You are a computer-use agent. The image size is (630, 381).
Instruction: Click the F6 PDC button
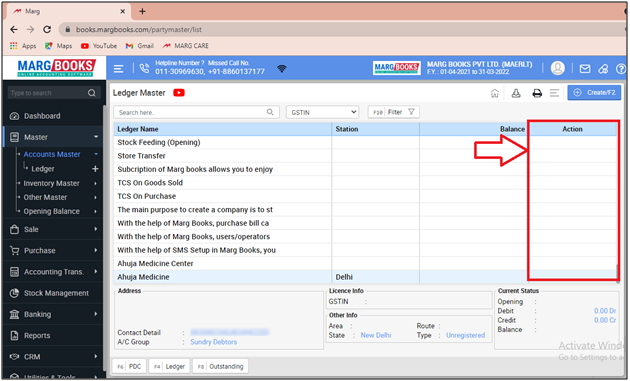(129, 367)
